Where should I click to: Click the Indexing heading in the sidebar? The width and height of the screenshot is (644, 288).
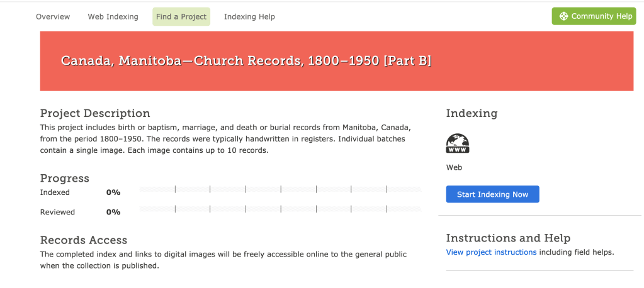pyautogui.click(x=472, y=113)
